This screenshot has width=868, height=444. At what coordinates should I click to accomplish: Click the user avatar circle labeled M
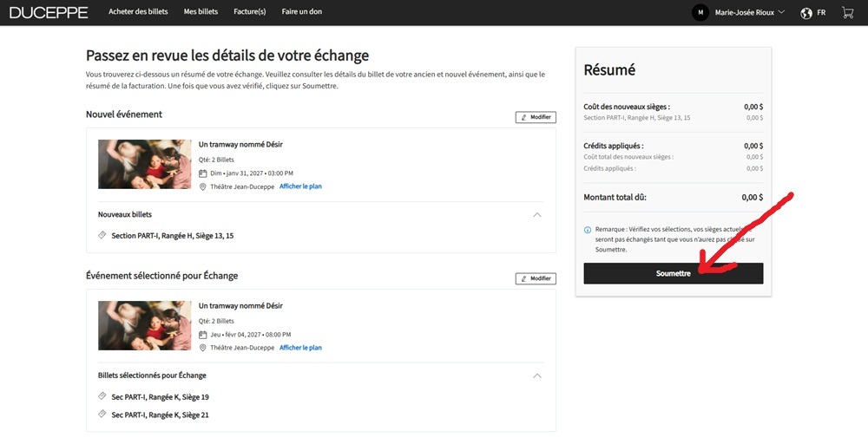(700, 12)
